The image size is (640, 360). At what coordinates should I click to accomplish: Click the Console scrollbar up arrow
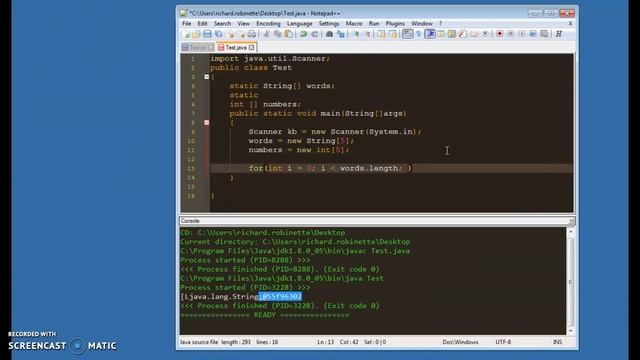[x=570, y=231]
